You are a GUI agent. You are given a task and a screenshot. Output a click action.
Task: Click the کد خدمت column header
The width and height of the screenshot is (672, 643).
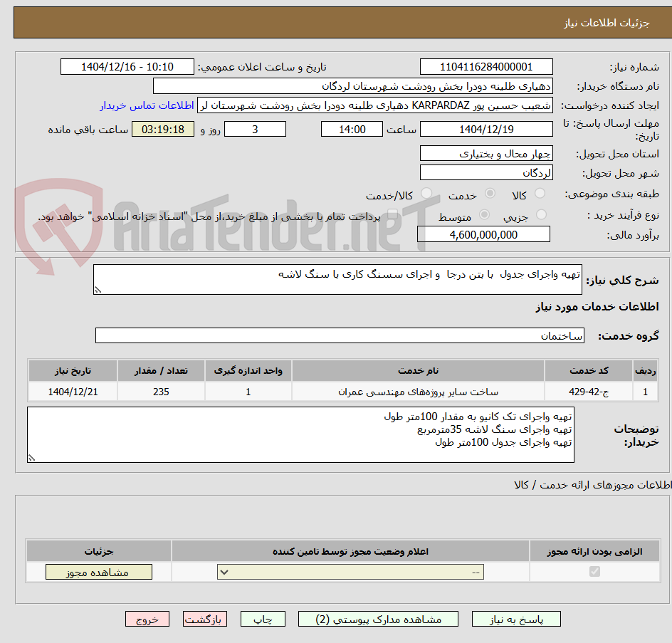pyautogui.click(x=589, y=371)
